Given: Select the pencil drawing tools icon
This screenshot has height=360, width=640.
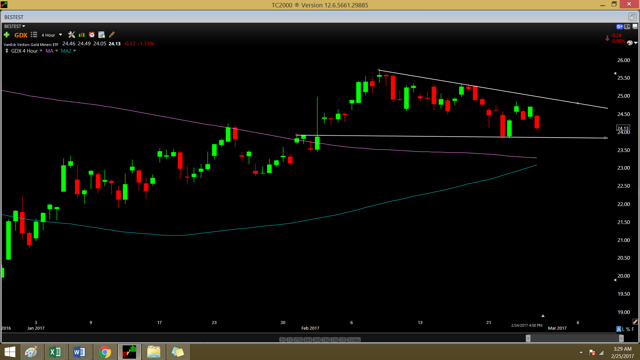Looking at the screenshot, I should [112, 35].
